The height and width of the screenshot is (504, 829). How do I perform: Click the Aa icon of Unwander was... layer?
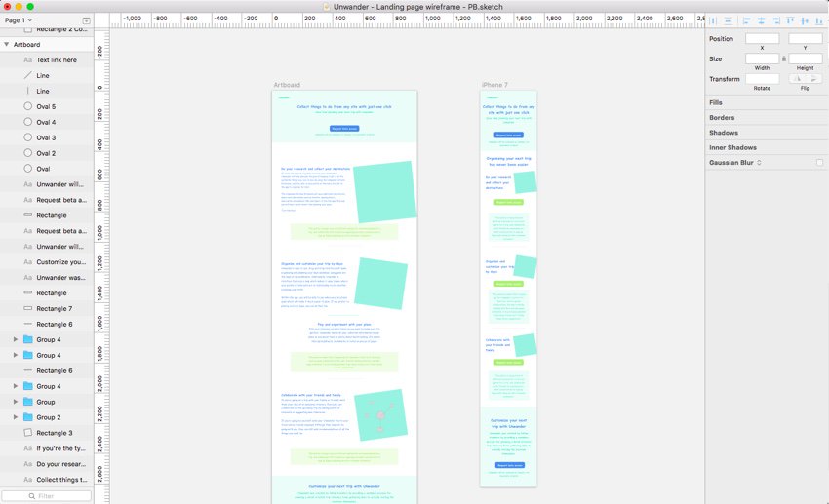click(x=28, y=278)
